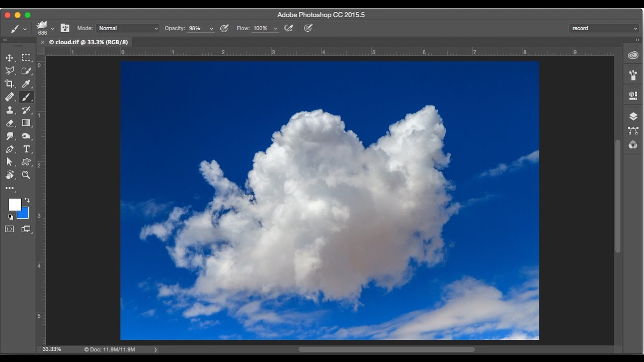Select the Eyedropper tool
This screenshot has width=644, height=362.
pos(26,84)
